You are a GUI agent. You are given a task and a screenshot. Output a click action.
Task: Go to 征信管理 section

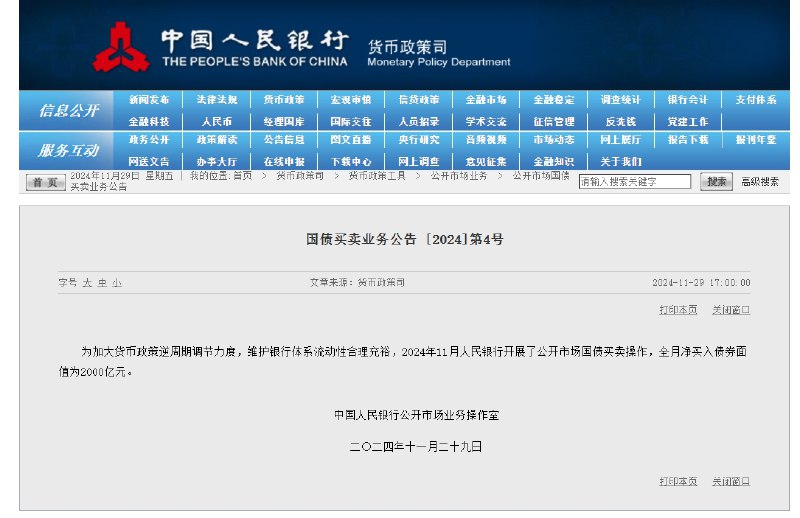click(554, 121)
